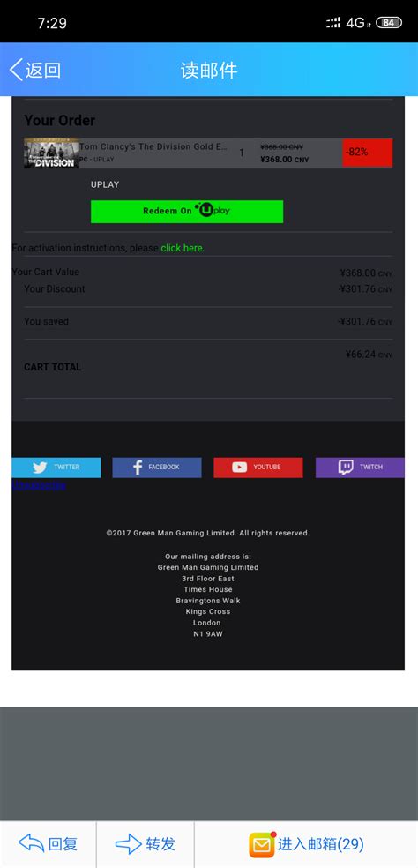Viewport: 418px width, 868px height.
Task: Open the Twitch social button
Action: coord(360,468)
